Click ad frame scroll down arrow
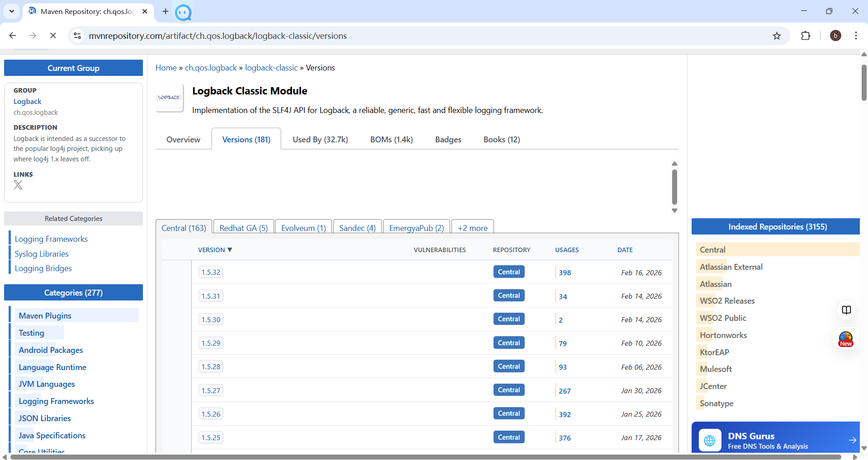Viewport: 868px width, 460px height. coord(674,211)
